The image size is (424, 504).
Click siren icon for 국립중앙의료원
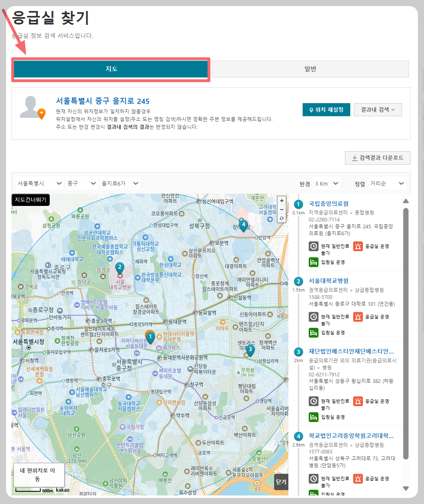point(358,246)
